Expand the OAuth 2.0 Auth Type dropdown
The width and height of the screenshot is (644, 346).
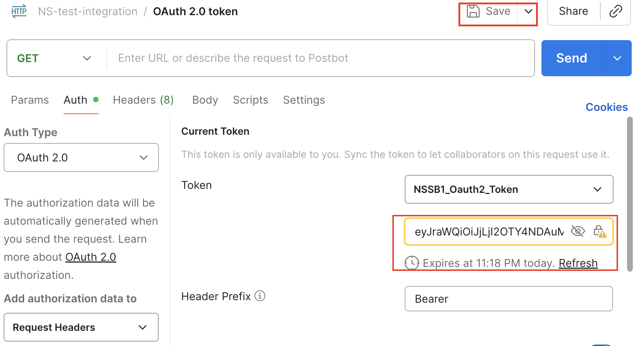click(81, 157)
